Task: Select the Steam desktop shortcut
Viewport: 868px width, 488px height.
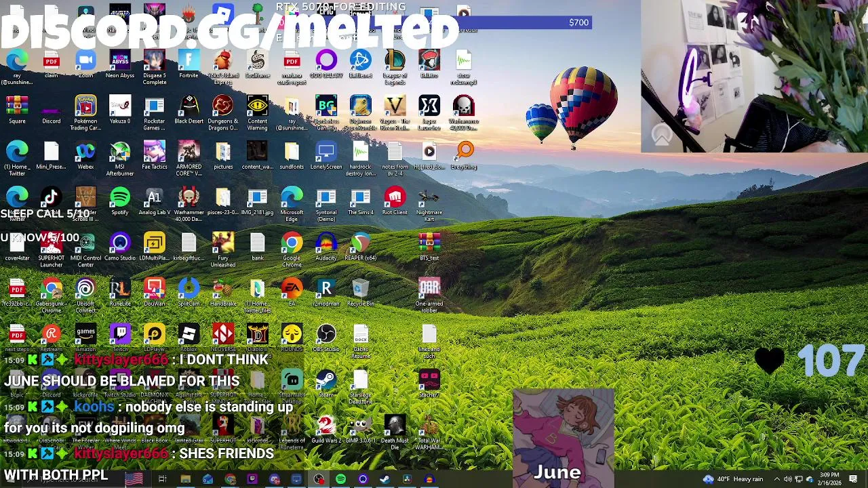Action: click(326, 383)
